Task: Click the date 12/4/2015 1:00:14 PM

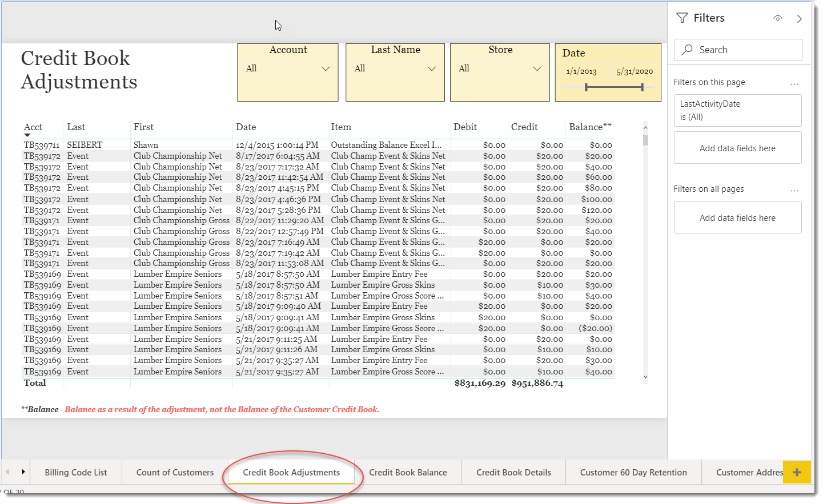Action: point(277,145)
